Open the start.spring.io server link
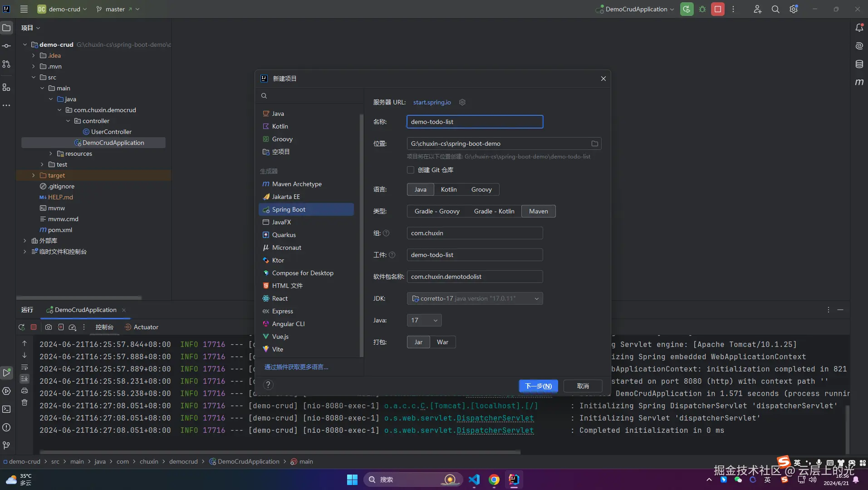 click(x=432, y=102)
